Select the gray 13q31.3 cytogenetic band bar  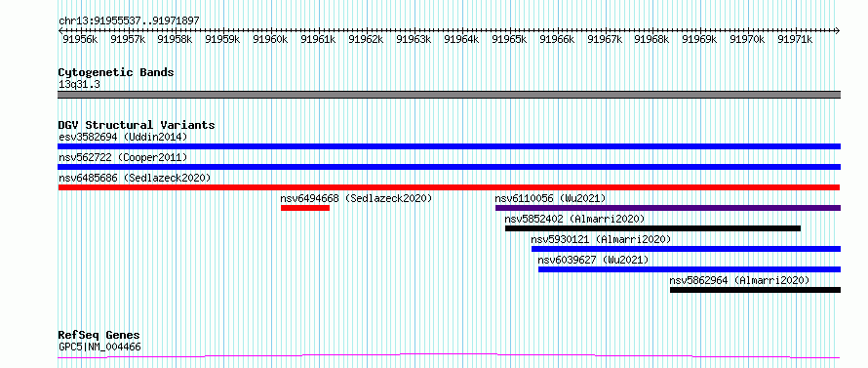tap(449, 95)
